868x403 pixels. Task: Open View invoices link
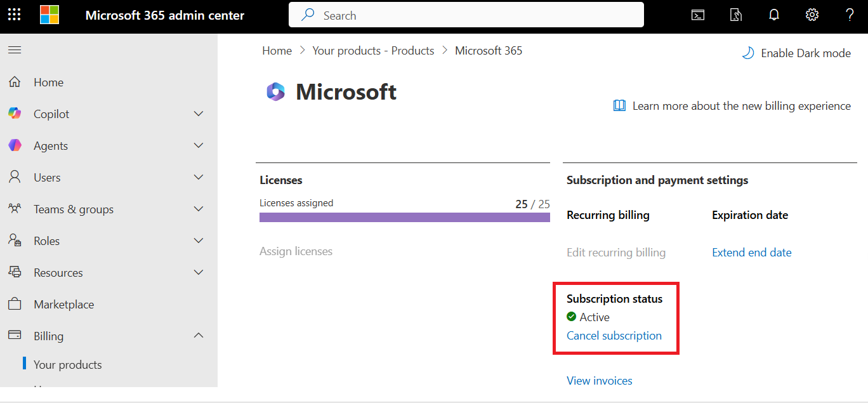click(x=600, y=381)
